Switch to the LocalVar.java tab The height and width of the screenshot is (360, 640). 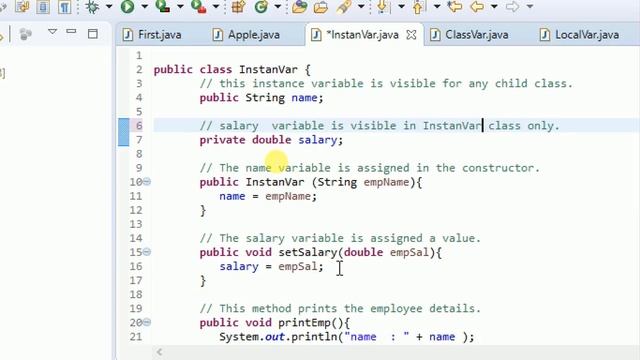click(x=580, y=35)
